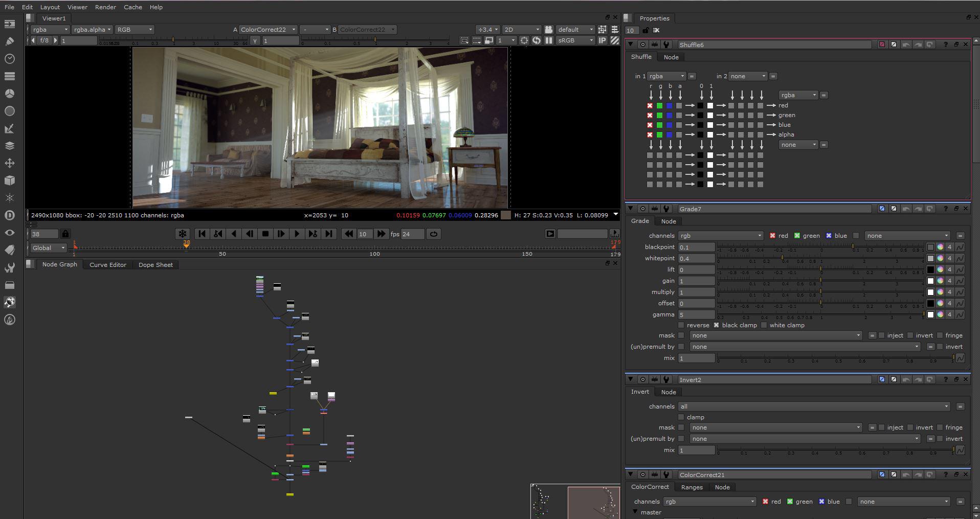980x519 pixels.
Task: Click the viewer IP input process button
Action: [x=602, y=40]
